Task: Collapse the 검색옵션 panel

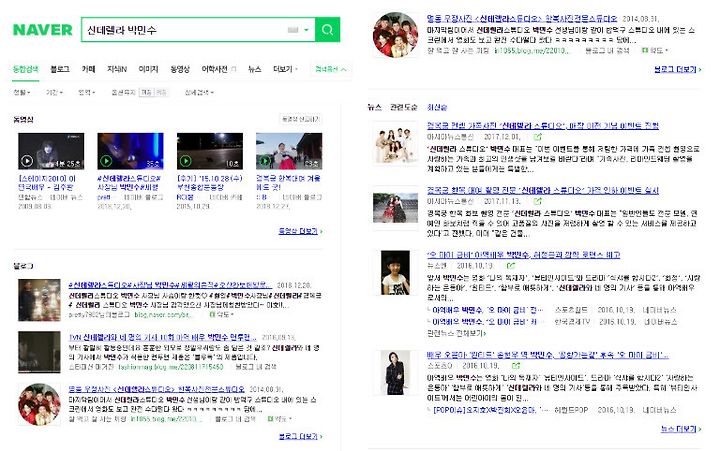Action: 331,69
